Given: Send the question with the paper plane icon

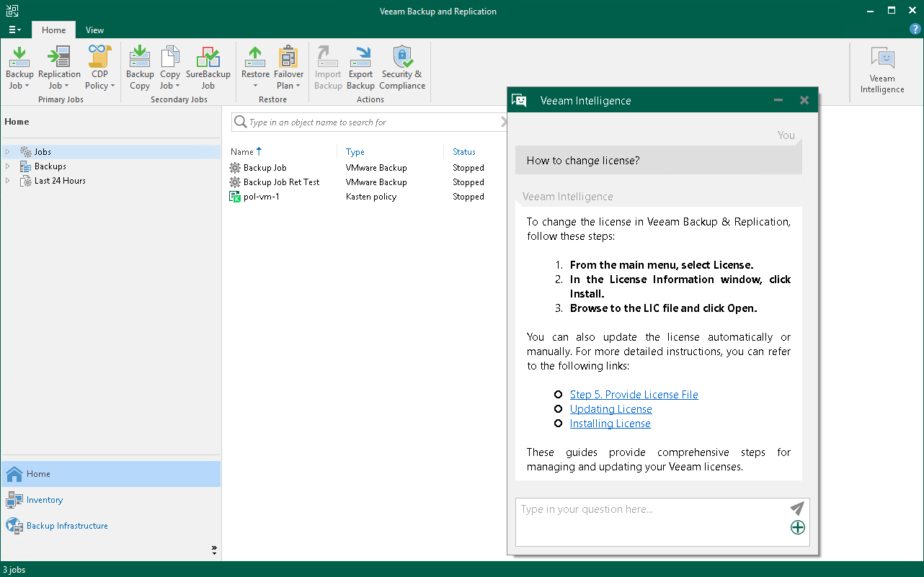Looking at the screenshot, I should click(x=797, y=509).
